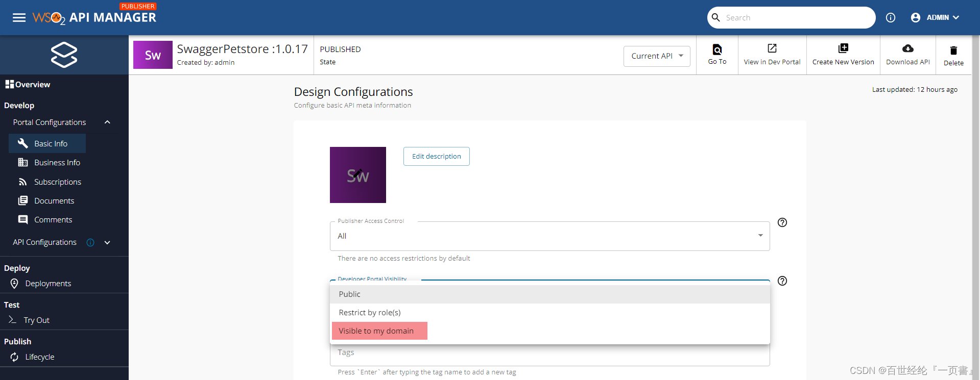Click the View in Dev Portal launch icon
980x380 pixels.
coord(772,48)
